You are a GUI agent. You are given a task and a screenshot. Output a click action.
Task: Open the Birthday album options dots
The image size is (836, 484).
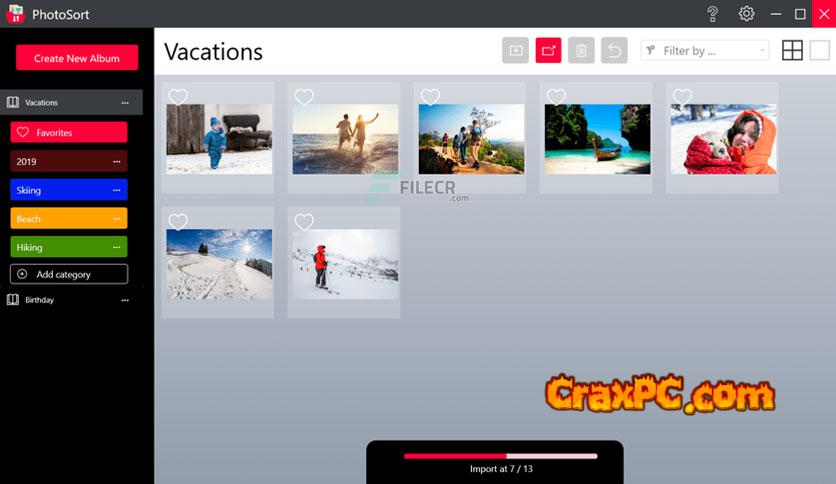[x=125, y=300]
